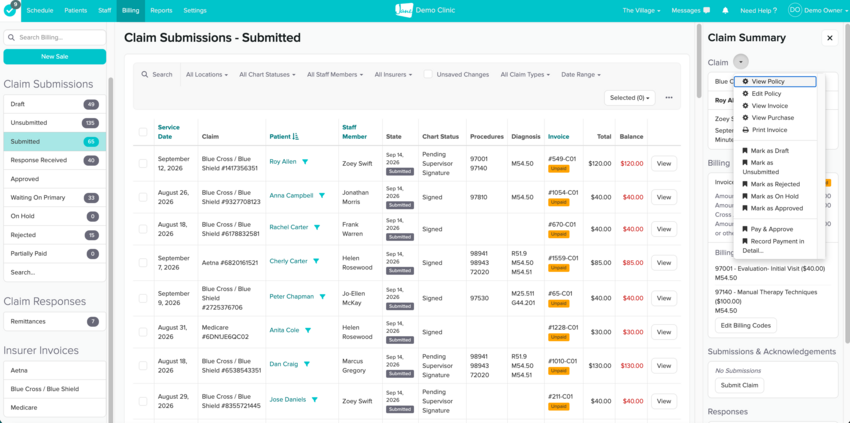Click the filter funnel next to Rachel Carter
850x423 pixels.
coord(317,228)
